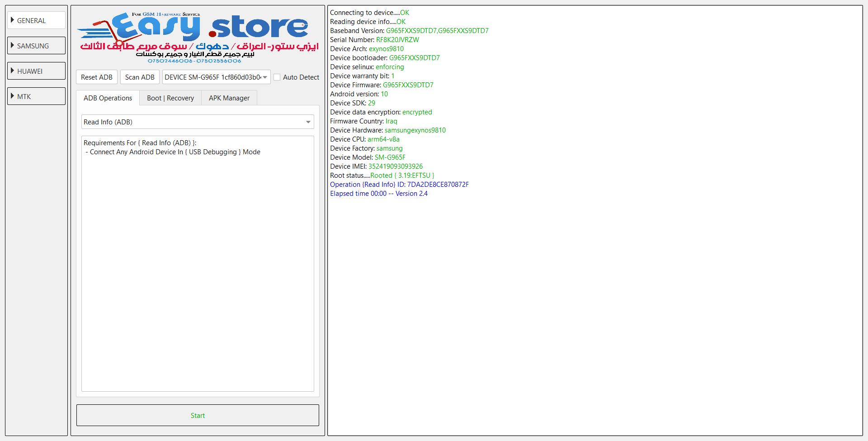Image resolution: width=868 pixels, height=441 pixels.
Task: Select the Serial Number value RF8K20JVRZW
Action: (397, 40)
